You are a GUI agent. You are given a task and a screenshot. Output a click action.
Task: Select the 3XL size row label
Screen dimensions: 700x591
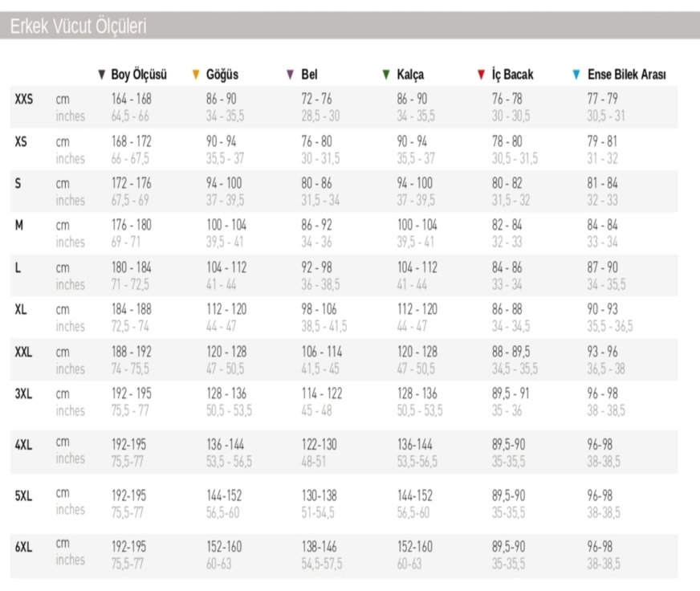(x=23, y=393)
